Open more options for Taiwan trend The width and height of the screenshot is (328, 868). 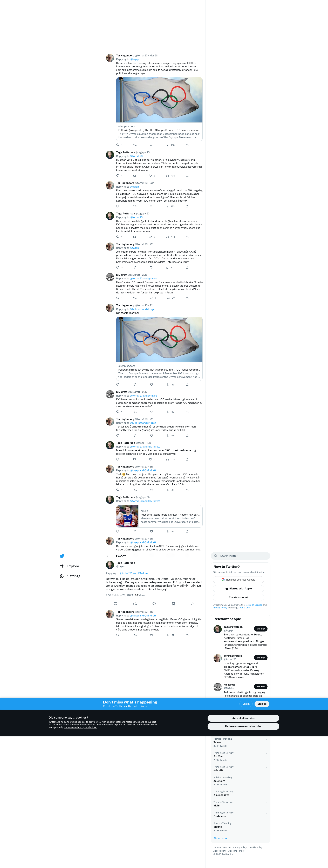266,740
